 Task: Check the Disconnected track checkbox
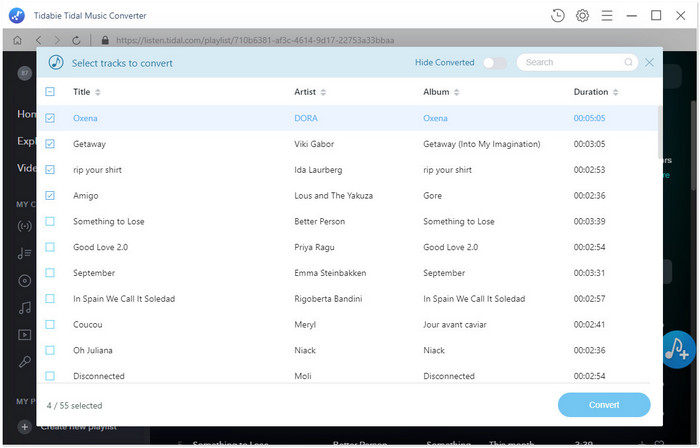coord(50,376)
